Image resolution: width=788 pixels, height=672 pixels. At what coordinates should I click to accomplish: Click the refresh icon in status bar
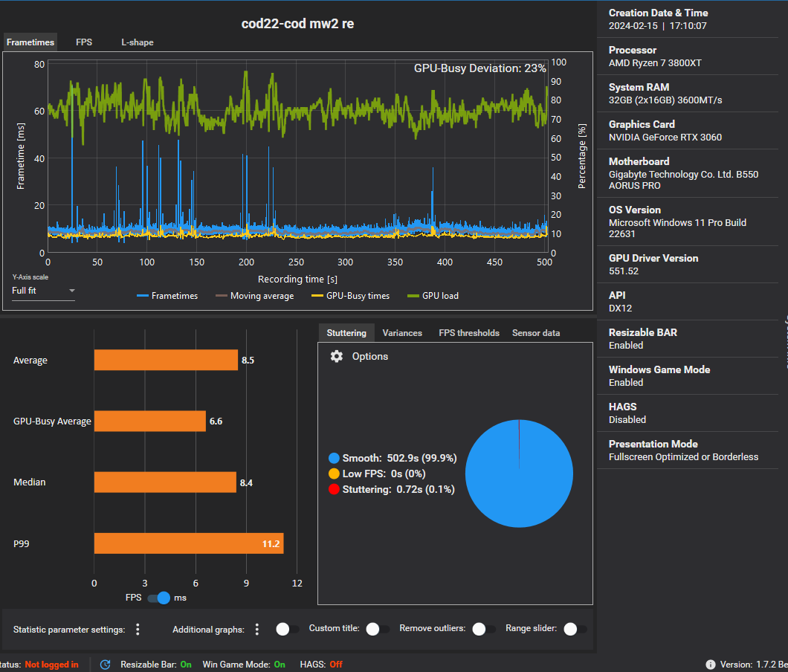point(105,665)
